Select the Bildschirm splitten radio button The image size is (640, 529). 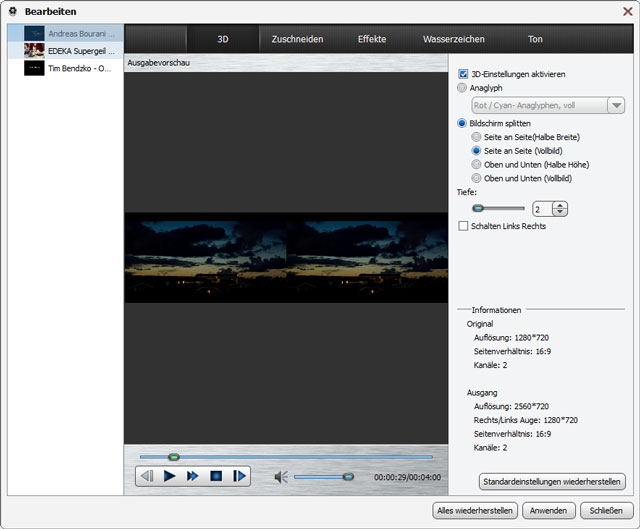click(x=462, y=123)
